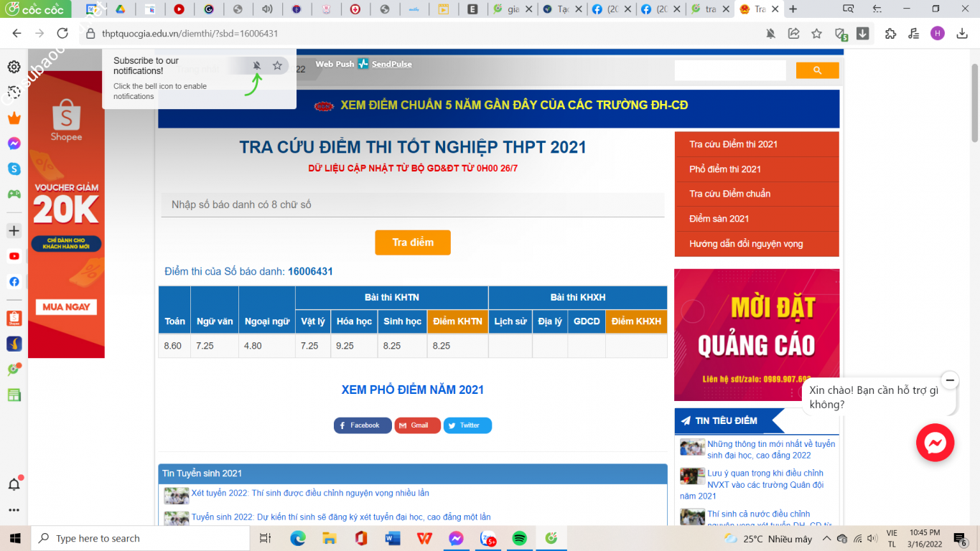Toggle the address bar notification bell
This screenshot has height=551, width=980.
coord(770,34)
